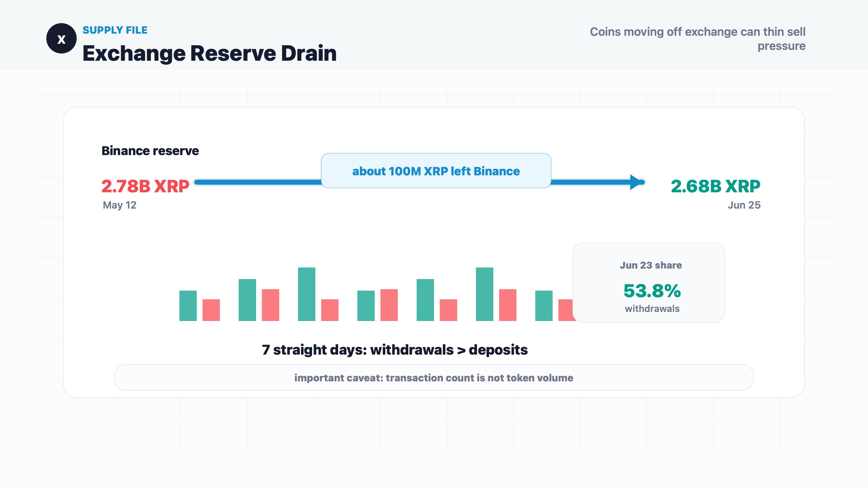Click the '53.8%' figure
The width and height of the screenshot is (868, 488).
click(x=652, y=291)
